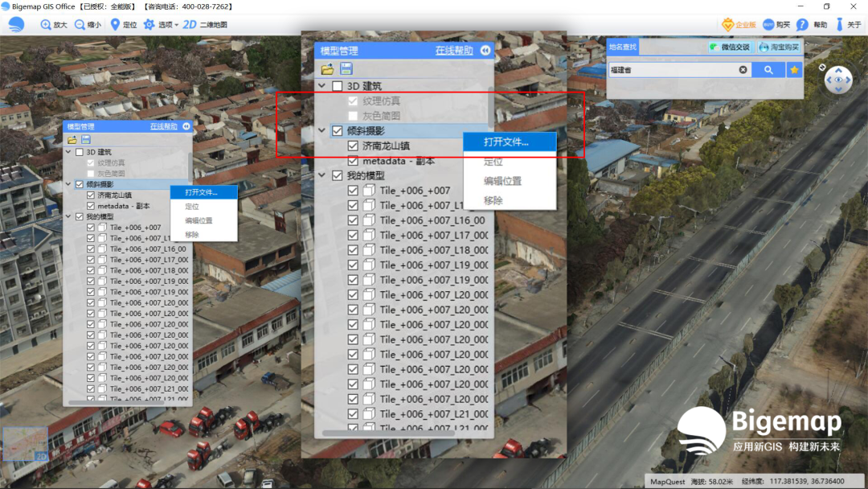
Task: Choose 编辑位置 in enlarged context menu
Action: tap(510, 181)
